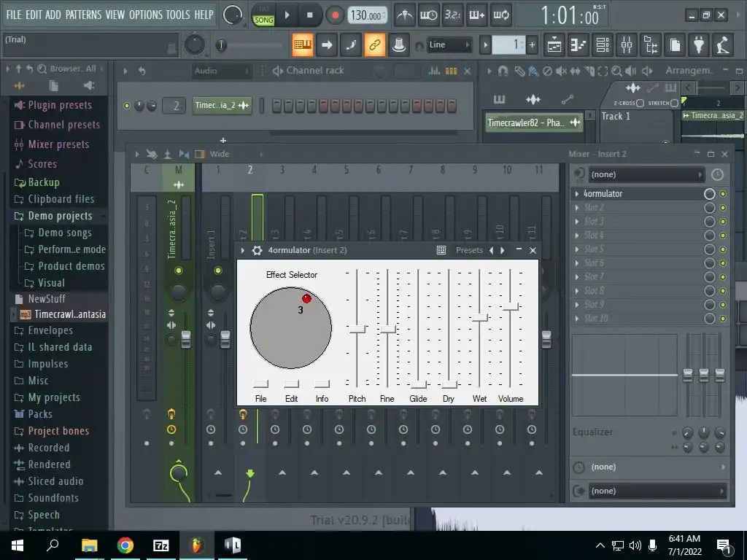Open 4ormulator Presets menu
Image resolution: width=747 pixels, height=560 pixels.
point(469,251)
